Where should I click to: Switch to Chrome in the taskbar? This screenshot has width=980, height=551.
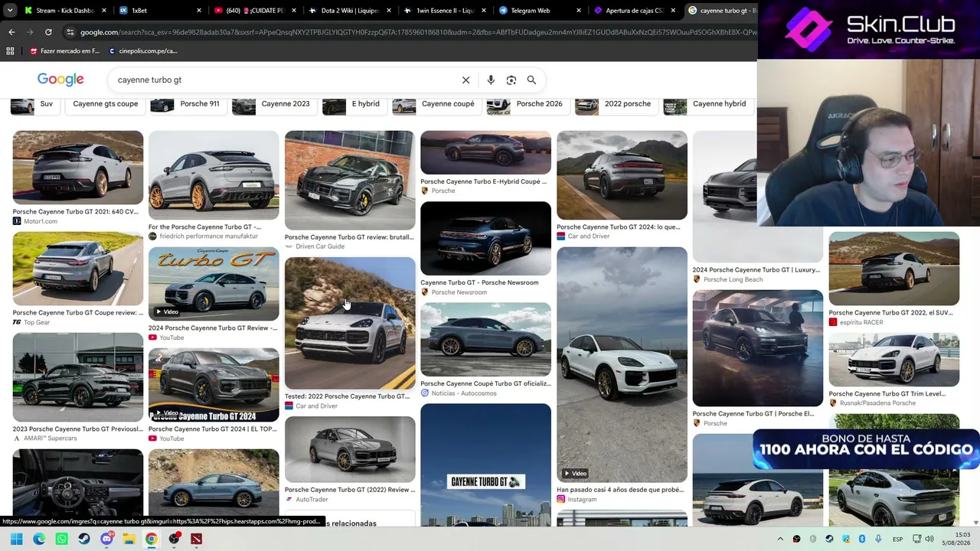tap(152, 539)
